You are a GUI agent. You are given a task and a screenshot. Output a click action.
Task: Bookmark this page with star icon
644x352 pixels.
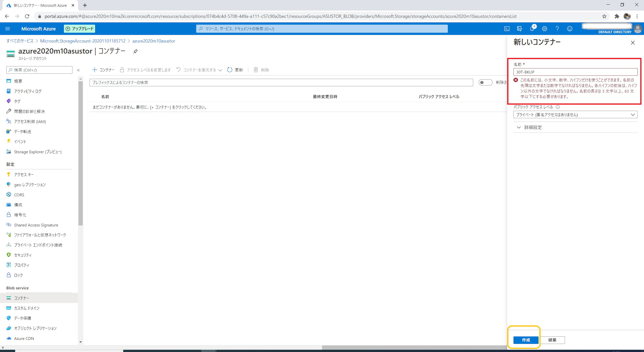pos(604,16)
